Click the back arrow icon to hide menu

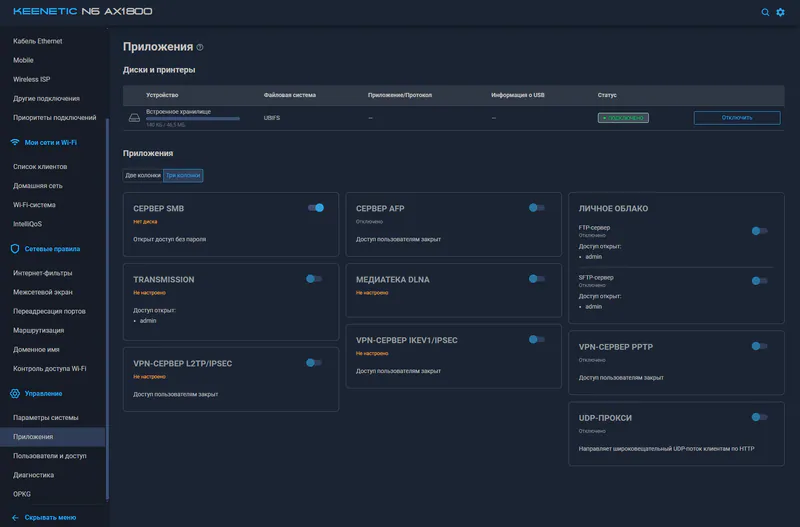(15, 517)
